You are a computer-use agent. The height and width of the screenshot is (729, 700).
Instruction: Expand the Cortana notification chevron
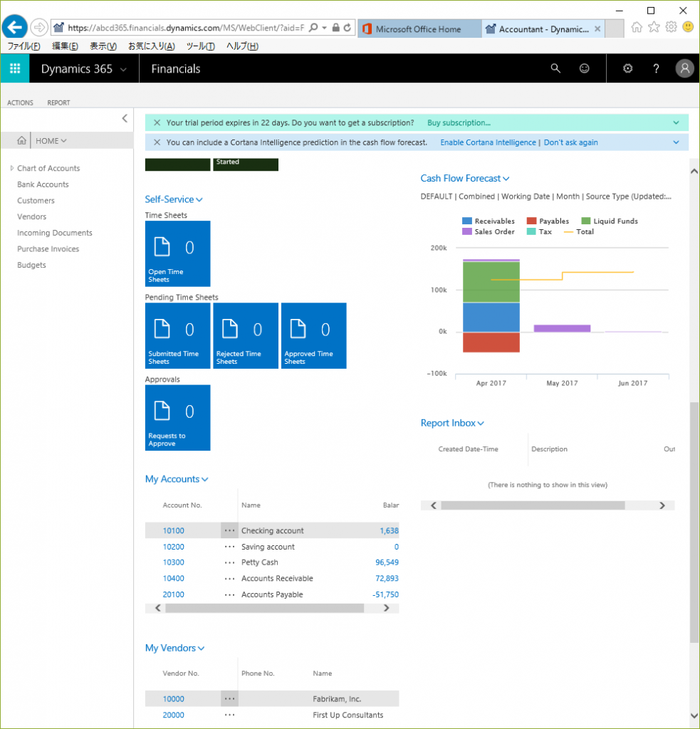(677, 142)
